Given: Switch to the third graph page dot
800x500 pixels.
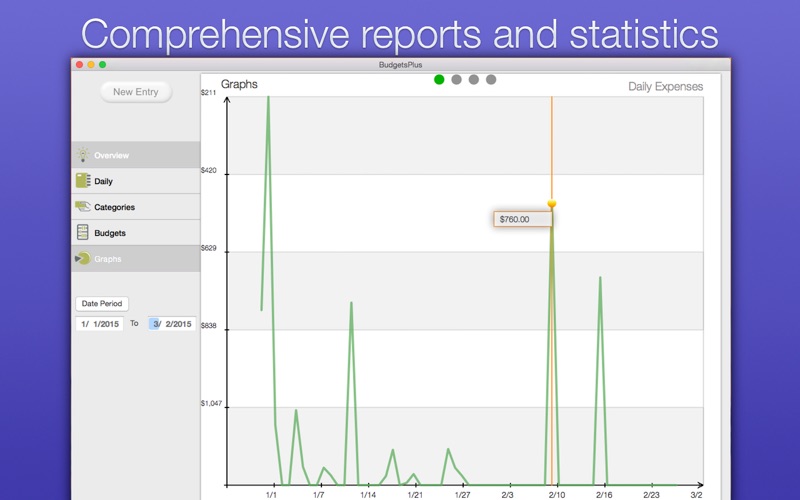Looking at the screenshot, I should (473, 80).
